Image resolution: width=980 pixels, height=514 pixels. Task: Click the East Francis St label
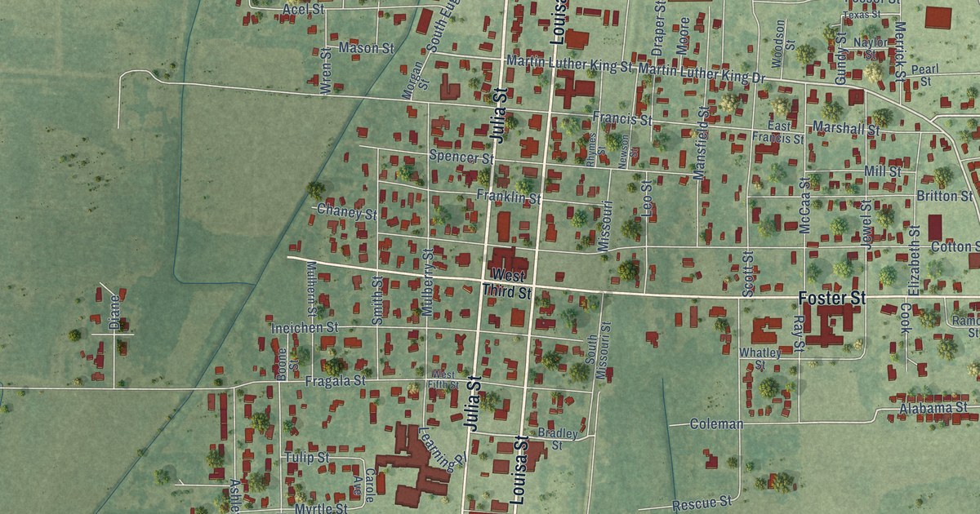click(778, 132)
